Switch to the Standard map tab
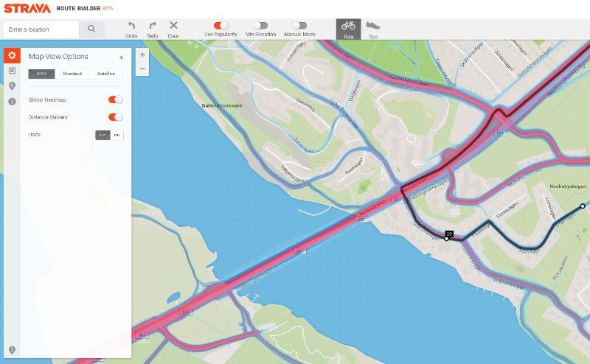The height and width of the screenshot is (364, 590). 73,74
